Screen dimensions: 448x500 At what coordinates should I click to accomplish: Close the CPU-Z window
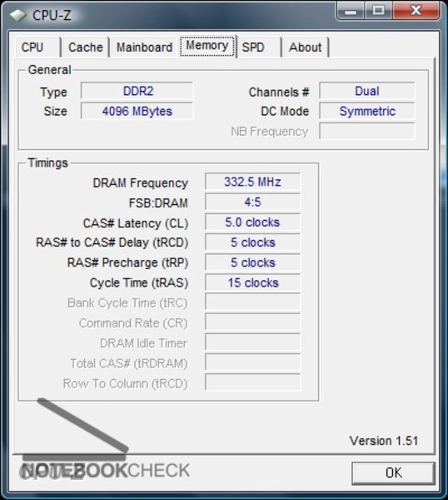pyautogui.click(x=416, y=11)
